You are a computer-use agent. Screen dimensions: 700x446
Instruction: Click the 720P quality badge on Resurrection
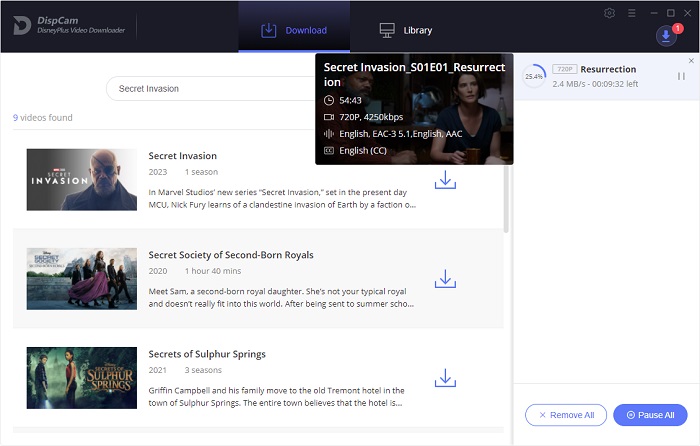tap(564, 70)
